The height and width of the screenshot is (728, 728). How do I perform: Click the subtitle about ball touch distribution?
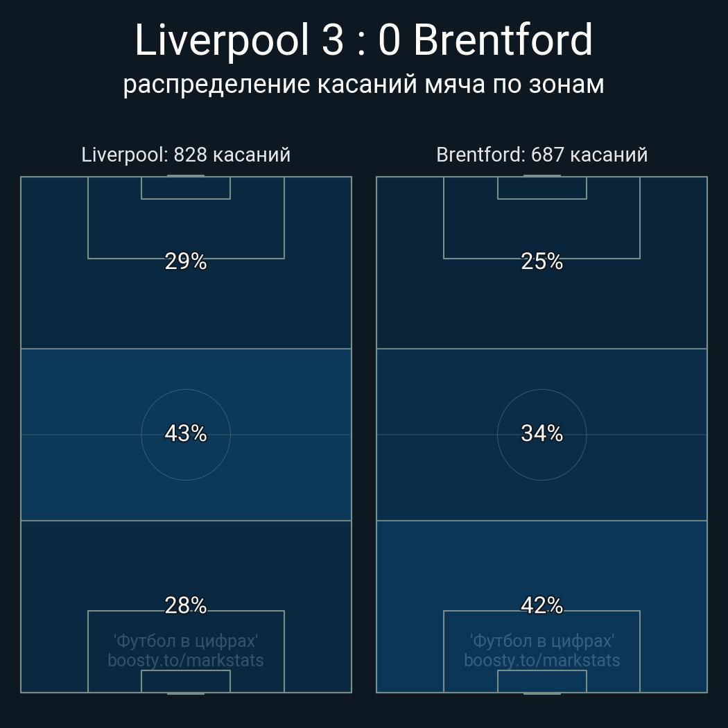363,84
